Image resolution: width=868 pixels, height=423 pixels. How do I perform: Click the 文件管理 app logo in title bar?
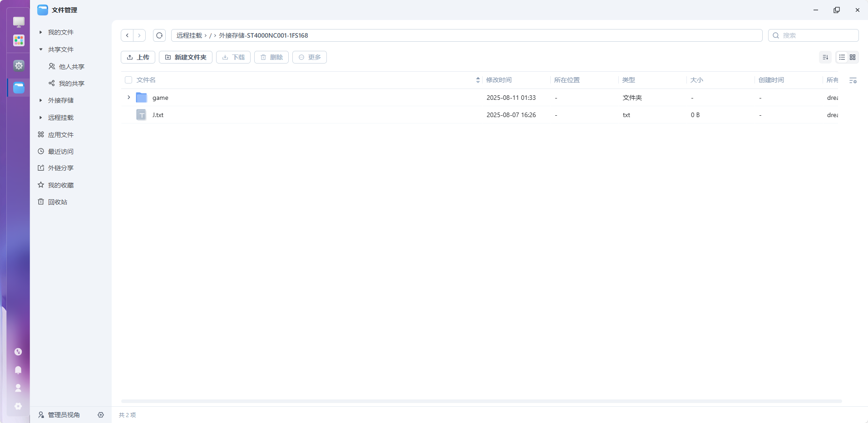(43, 10)
